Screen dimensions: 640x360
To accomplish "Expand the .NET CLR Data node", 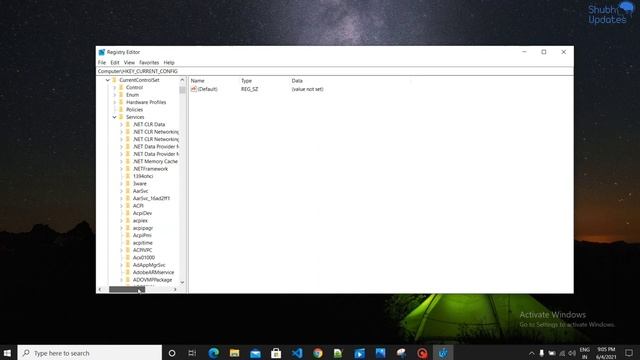I will pyautogui.click(x=122, y=124).
